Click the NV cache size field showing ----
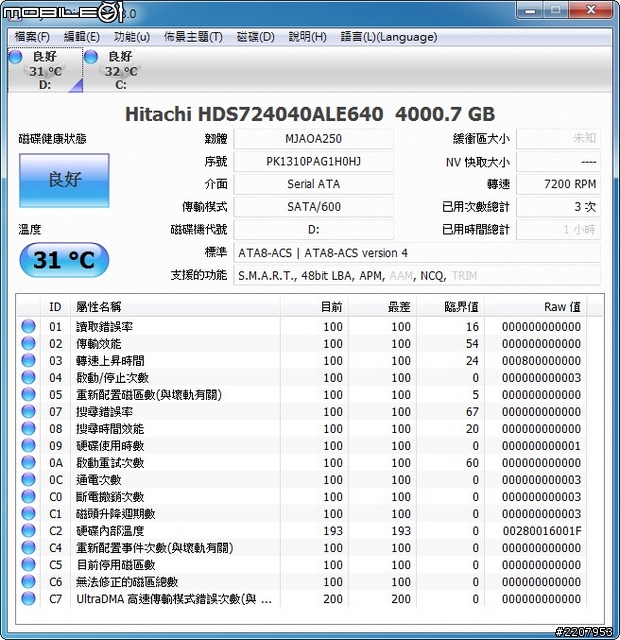 pyautogui.click(x=558, y=162)
